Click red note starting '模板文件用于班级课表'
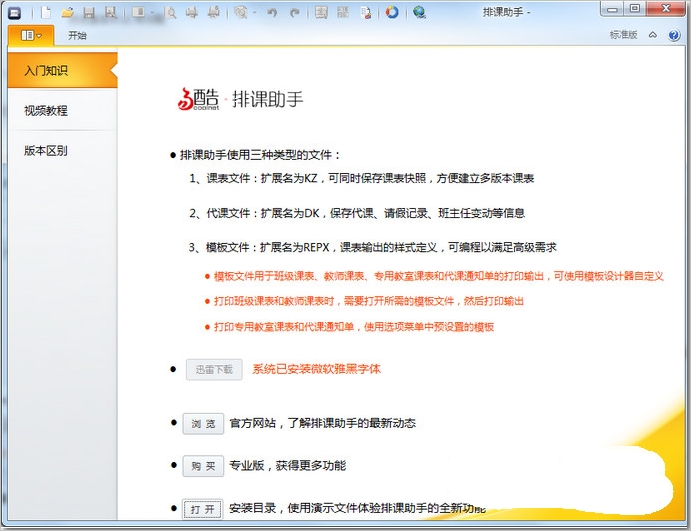This screenshot has height=531, width=691. [x=438, y=276]
